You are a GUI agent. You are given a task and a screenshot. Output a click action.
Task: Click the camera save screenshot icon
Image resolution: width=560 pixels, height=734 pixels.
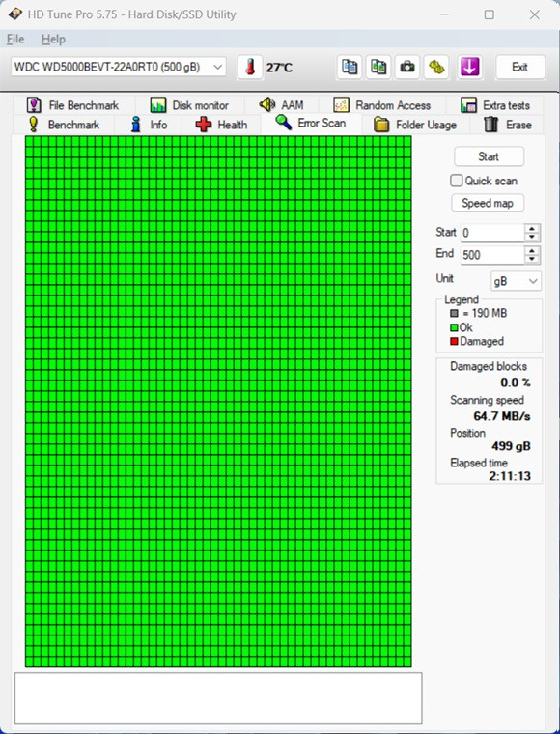[407, 67]
